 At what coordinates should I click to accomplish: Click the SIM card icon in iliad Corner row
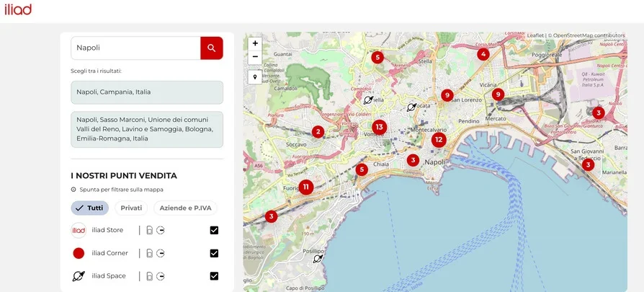click(x=150, y=253)
